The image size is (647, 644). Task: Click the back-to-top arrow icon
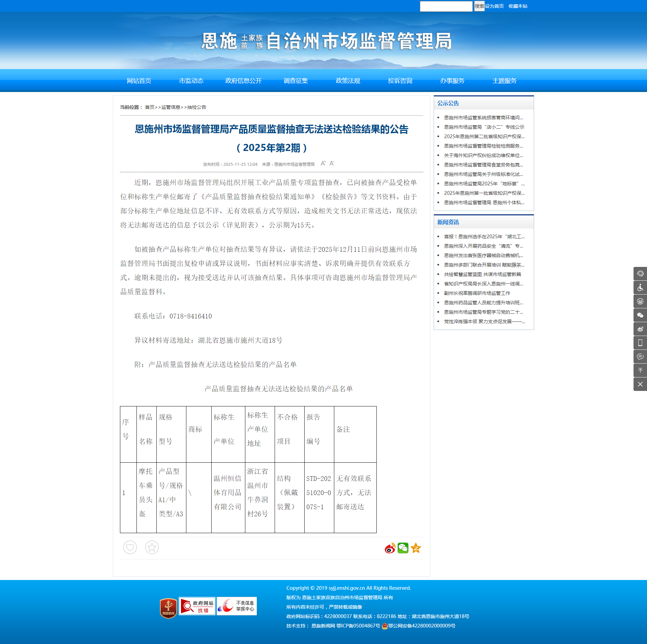[x=640, y=371]
